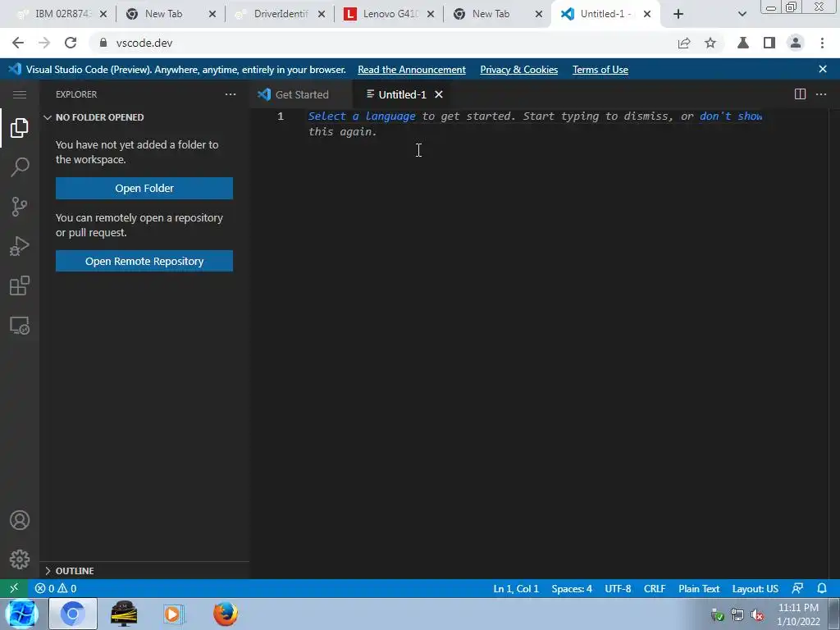
Task: Open Windows Start menu orb
Action: (22, 614)
